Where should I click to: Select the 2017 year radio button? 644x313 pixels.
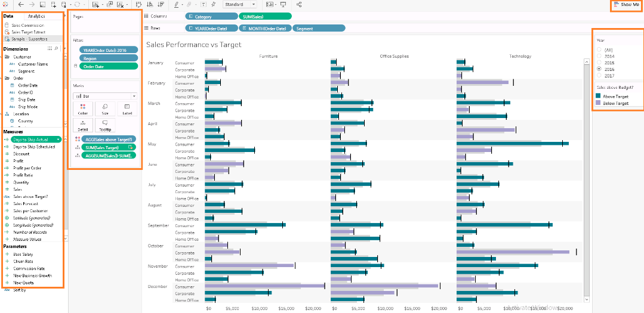point(599,76)
